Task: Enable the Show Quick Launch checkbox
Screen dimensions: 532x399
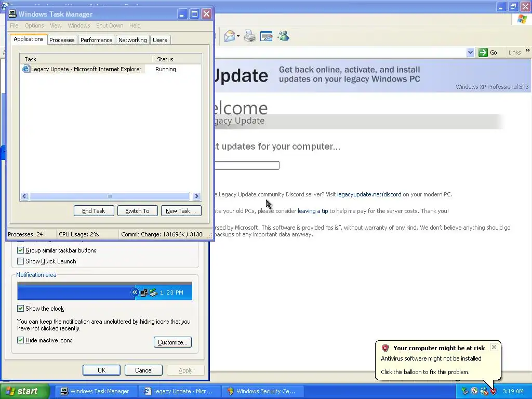Action: coord(20,261)
